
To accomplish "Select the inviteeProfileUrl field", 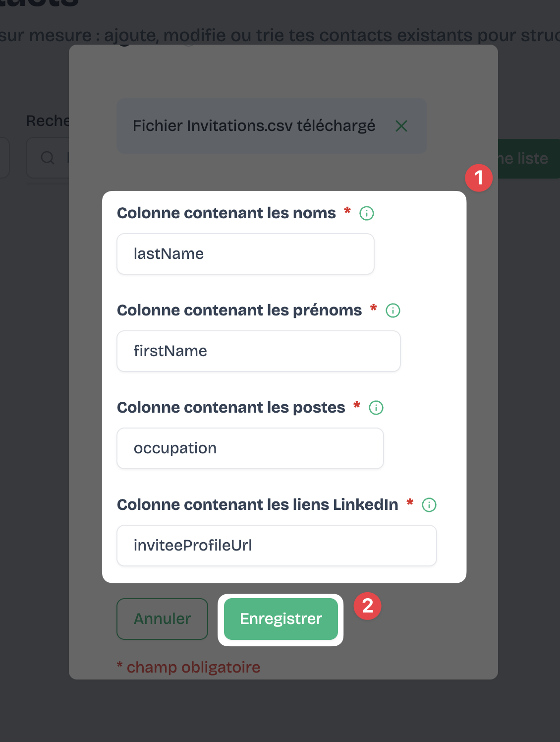I will click(276, 545).
